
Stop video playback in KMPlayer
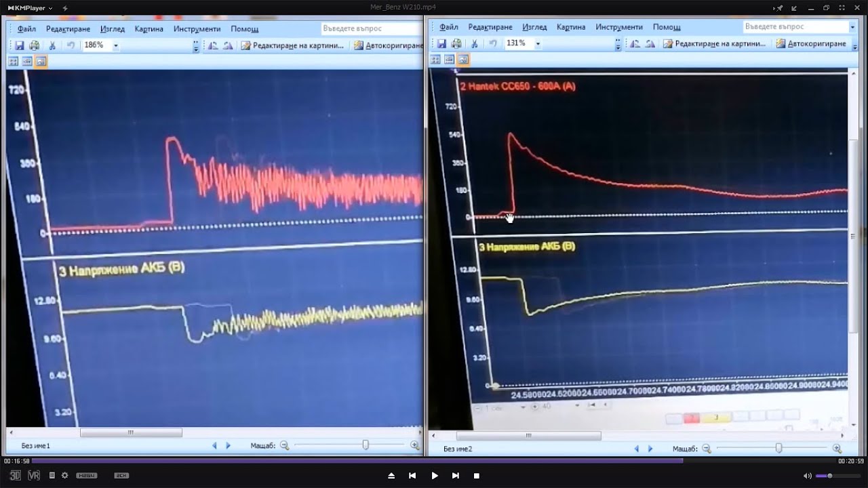click(x=477, y=476)
